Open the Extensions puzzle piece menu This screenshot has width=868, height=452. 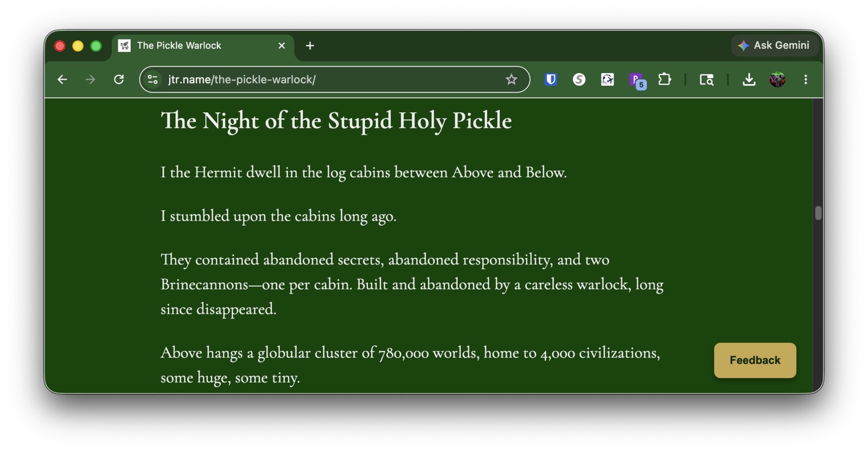(665, 80)
